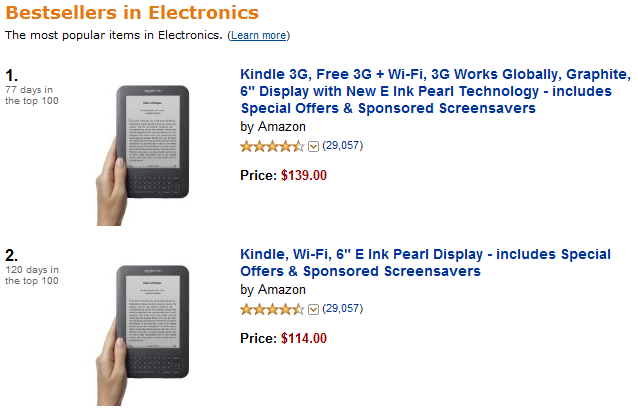
Task: Click the "77 days in the top 100" text
Action: coord(29,95)
